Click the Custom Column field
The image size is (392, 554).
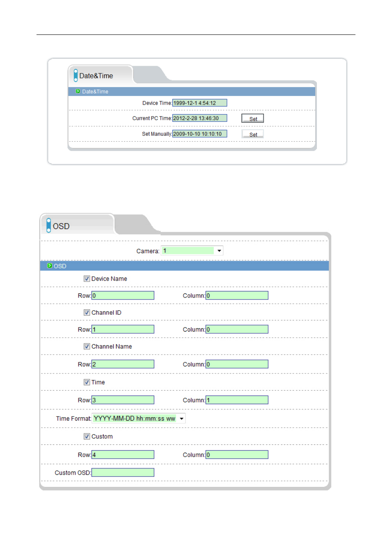coord(237,455)
